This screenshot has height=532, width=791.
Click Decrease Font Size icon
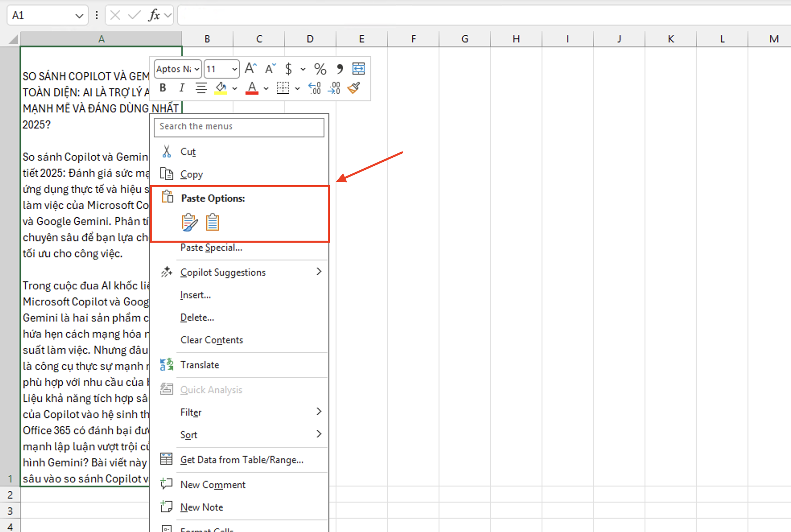pyautogui.click(x=270, y=69)
